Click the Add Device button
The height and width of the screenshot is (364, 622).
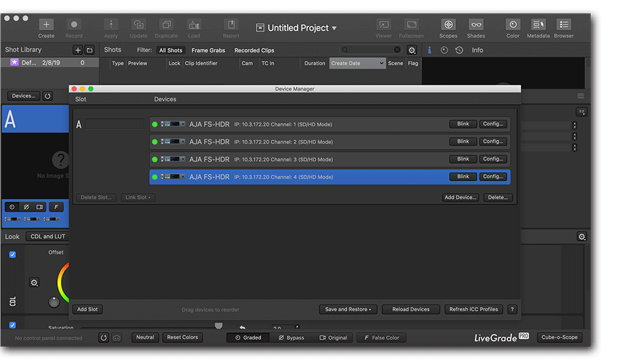[461, 198]
